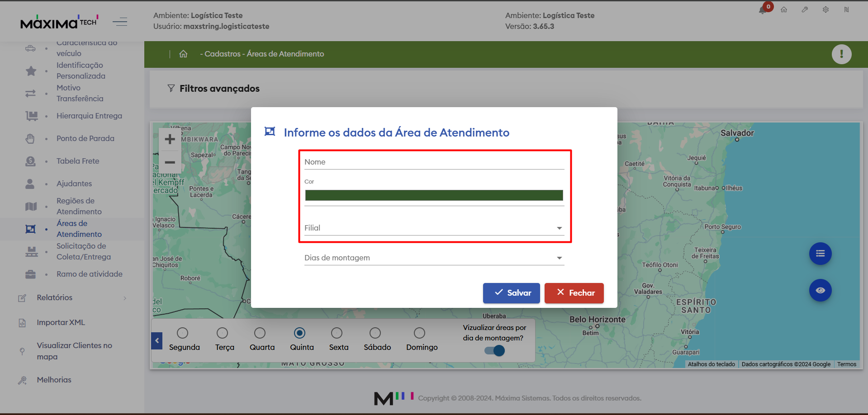Image resolution: width=868 pixels, height=415 pixels.
Task: Toggle the sidebar with the hamburger menu icon
Action: pyautogui.click(x=120, y=22)
